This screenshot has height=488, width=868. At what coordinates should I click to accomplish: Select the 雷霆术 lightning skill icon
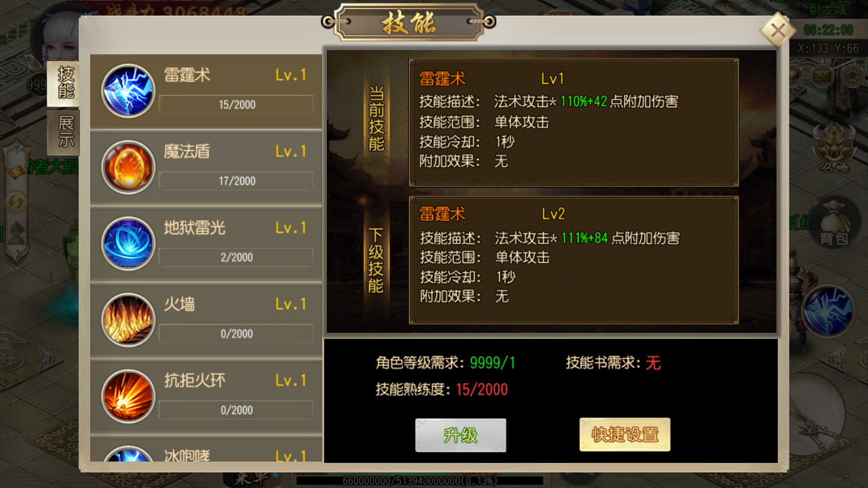click(x=128, y=91)
